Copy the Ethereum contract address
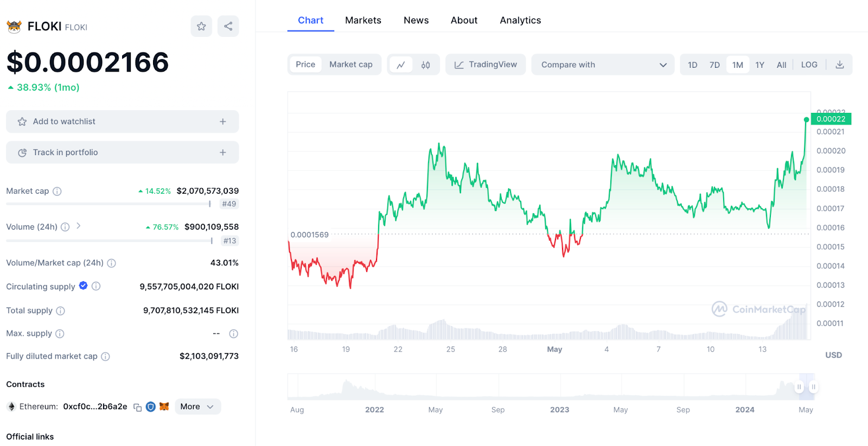The width and height of the screenshot is (868, 446). [138, 407]
